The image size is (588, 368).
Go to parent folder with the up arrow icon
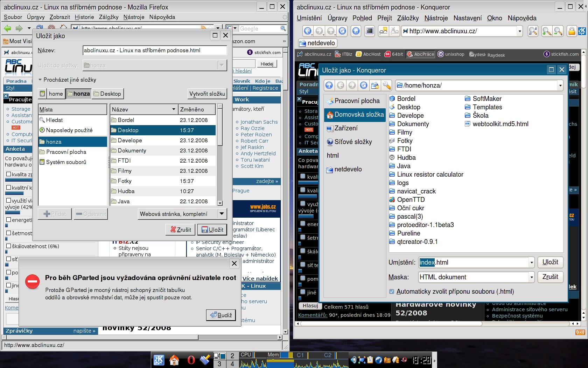[x=329, y=86]
